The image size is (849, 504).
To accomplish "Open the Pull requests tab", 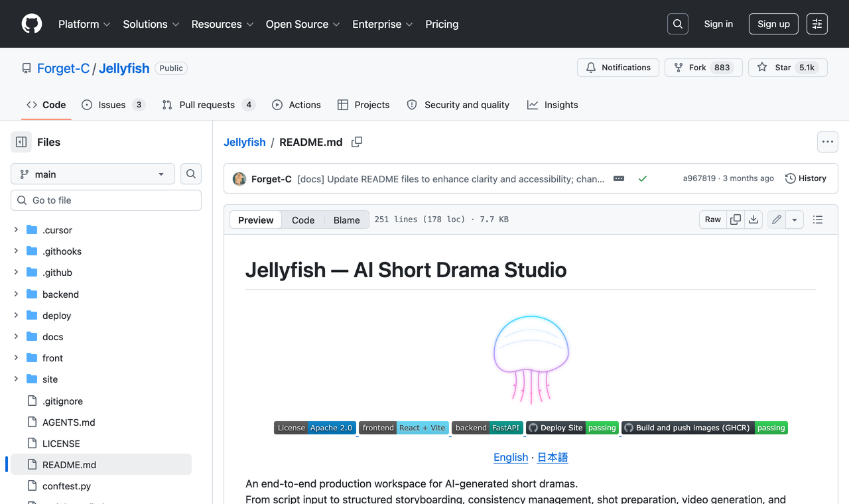I will pyautogui.click(x=208, y=105).
